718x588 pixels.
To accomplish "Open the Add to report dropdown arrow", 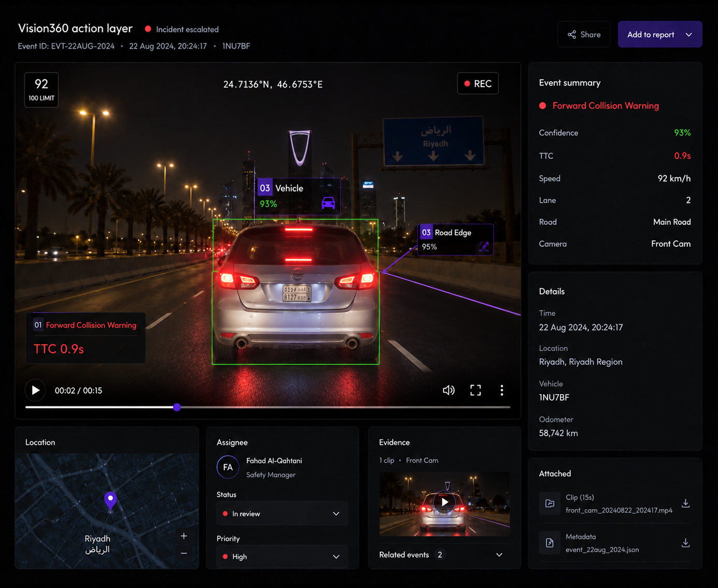I will (689, 35).
